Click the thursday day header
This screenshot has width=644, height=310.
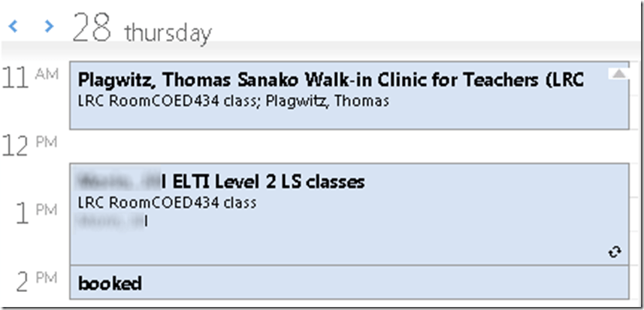[x=168, y=33]
